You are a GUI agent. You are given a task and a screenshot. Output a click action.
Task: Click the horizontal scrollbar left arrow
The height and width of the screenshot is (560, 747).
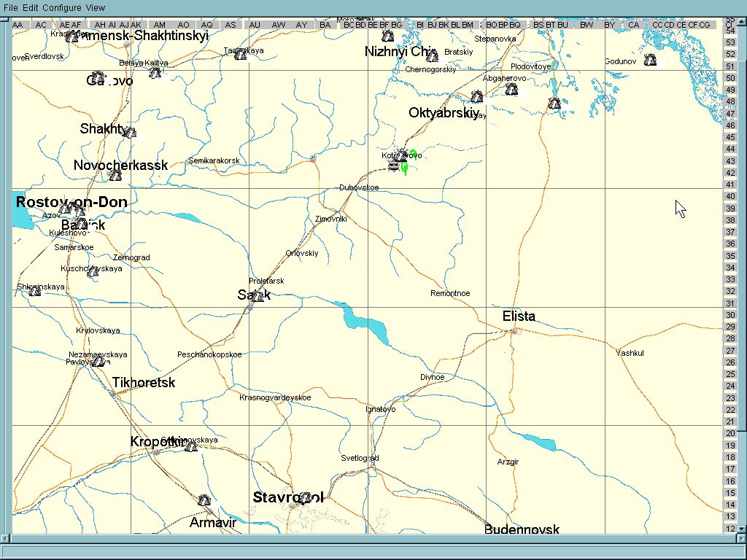click(4, 539)
